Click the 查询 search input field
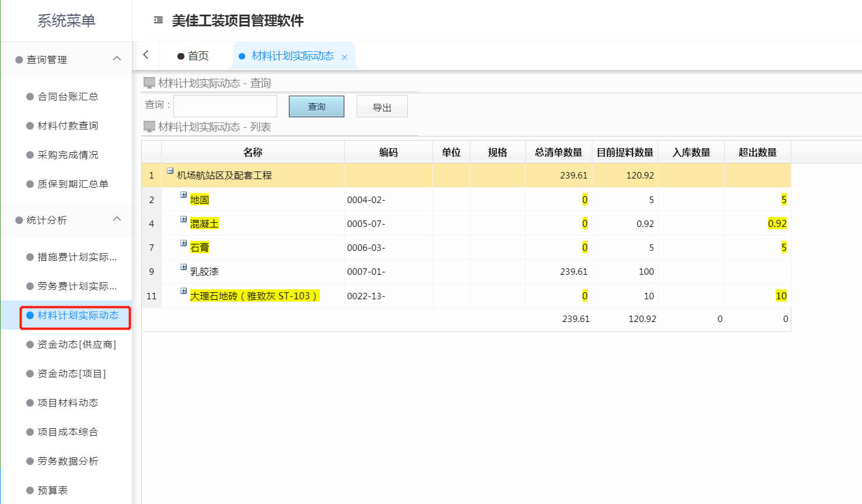The width and height of the screenshot is (862, 504). (x=225, y=106)
